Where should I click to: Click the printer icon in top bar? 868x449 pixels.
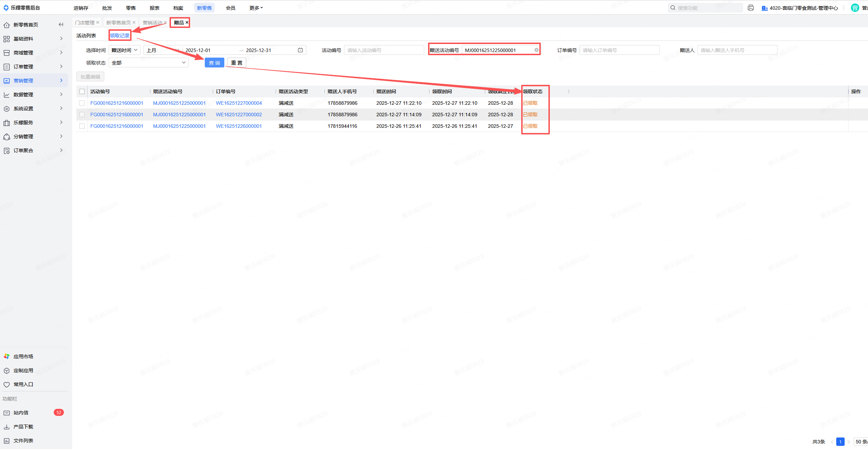(751, 8)
